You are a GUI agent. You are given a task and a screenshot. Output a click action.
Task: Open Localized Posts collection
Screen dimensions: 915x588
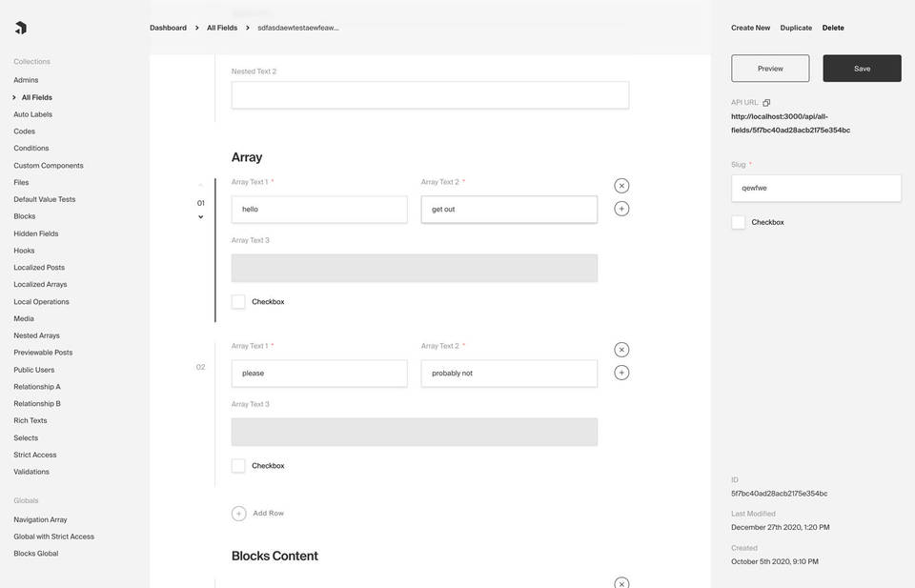[39, 267]
